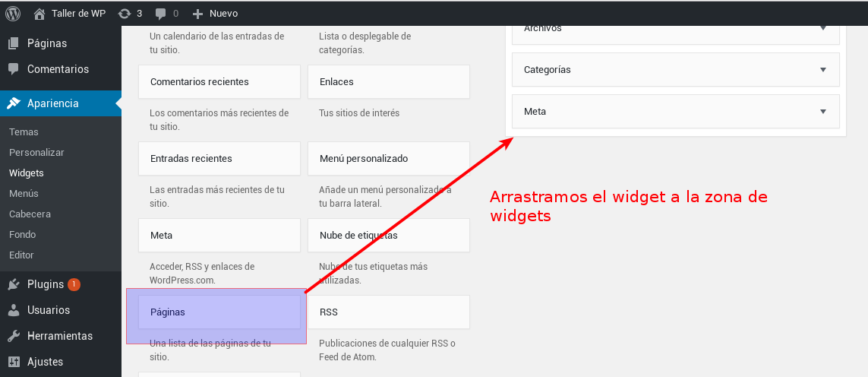
Task: Expand the Meta widget in sidebar area
Action: click(x=823, y=112)
